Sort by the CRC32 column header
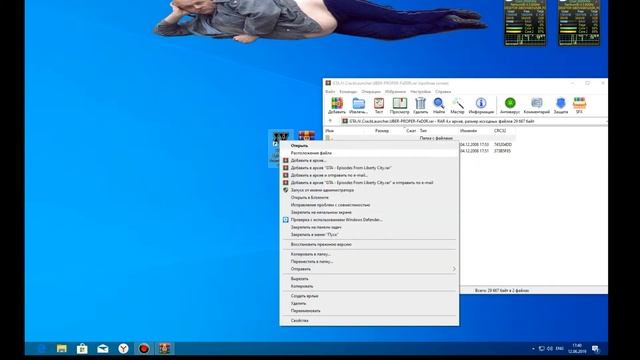 tap(500, 131)
